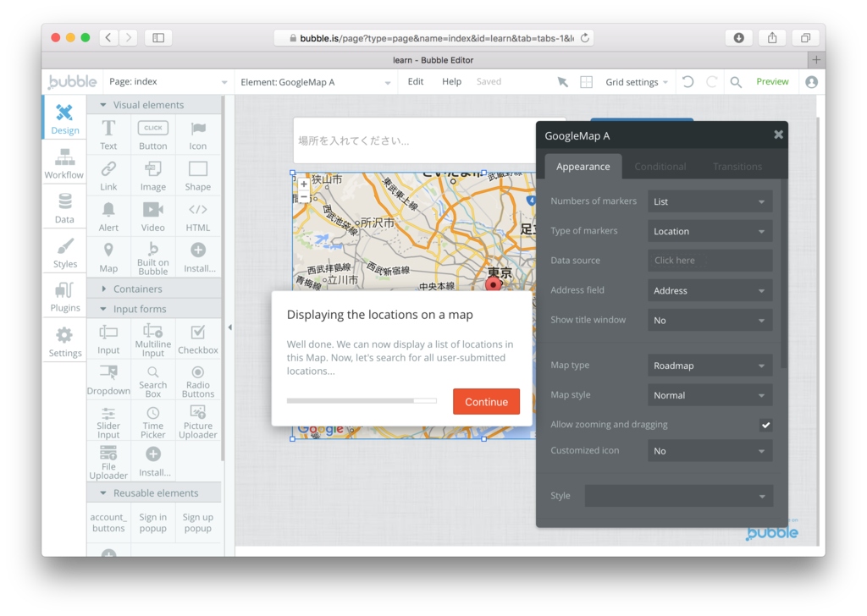Select the File Uploader element
The height and width of the screenshot is (616, 867).
click(108, 462)
